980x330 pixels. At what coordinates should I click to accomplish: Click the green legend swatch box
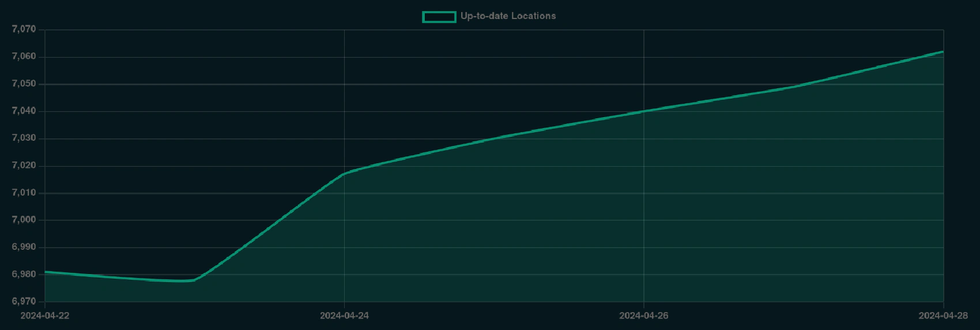point(439,17)
